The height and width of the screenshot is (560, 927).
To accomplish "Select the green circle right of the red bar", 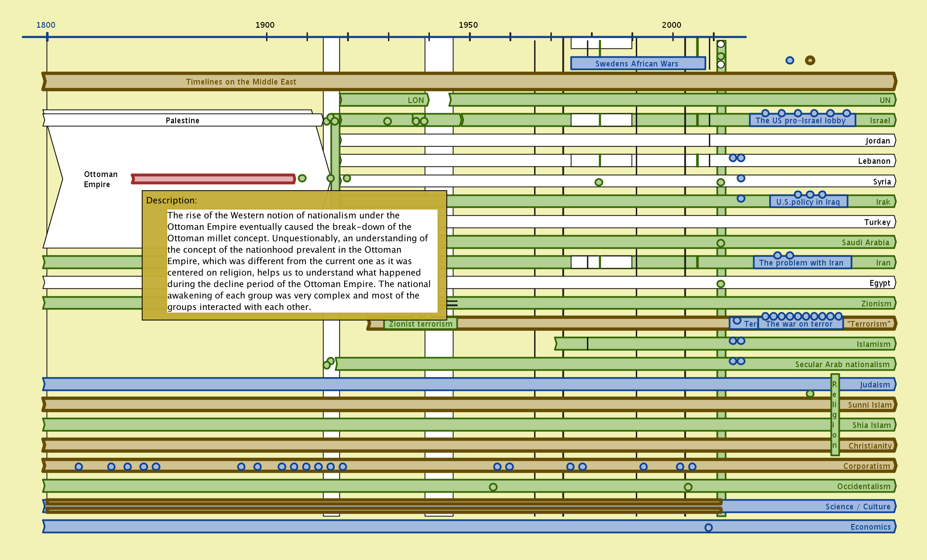I will (x=302, y=178).
